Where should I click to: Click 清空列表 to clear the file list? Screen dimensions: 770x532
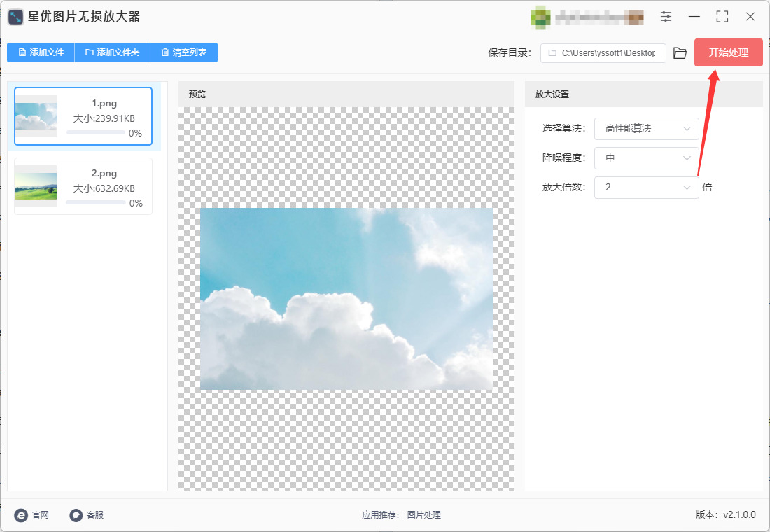[183, 52]
